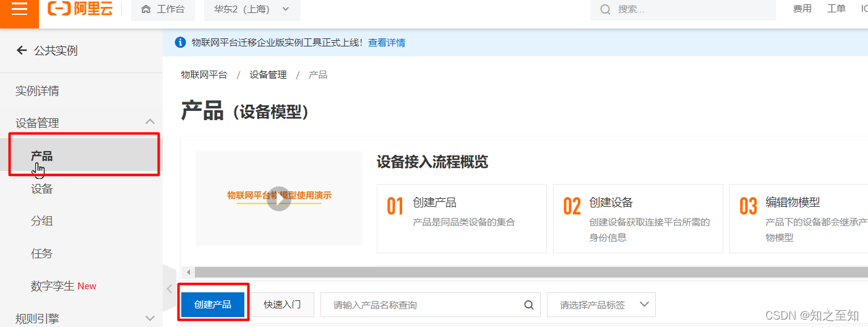
Task: Click the 03 编辑物模型 step card
Action: click(x=799, y=218)
